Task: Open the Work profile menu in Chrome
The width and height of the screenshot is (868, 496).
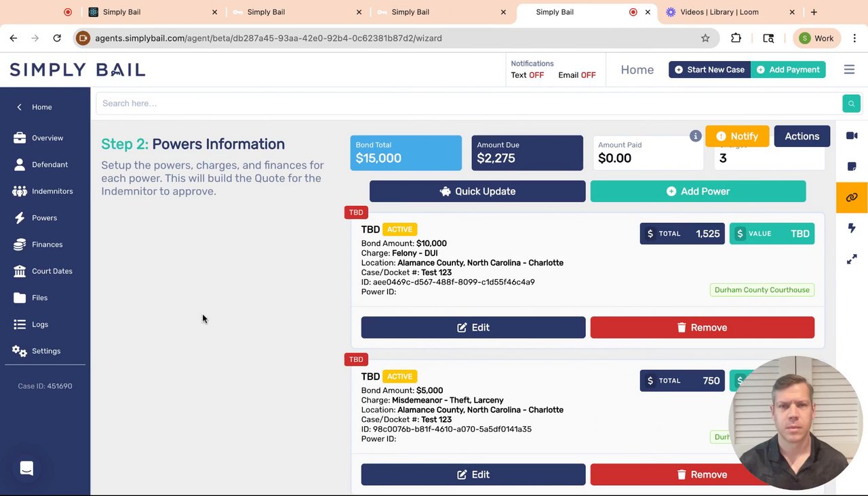Action: (x=817, y=38)
